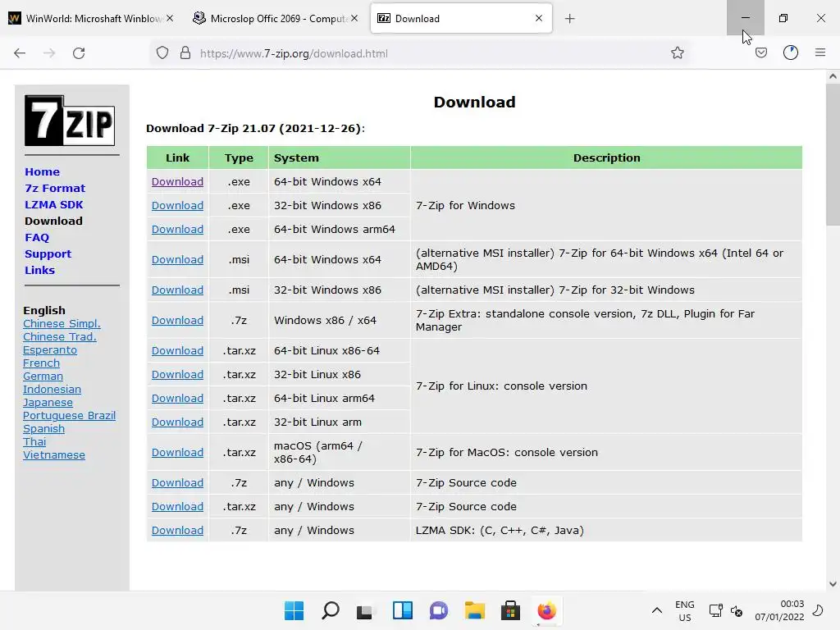
Task: Open the Support sidebar link
Action: tap(48, 254)
